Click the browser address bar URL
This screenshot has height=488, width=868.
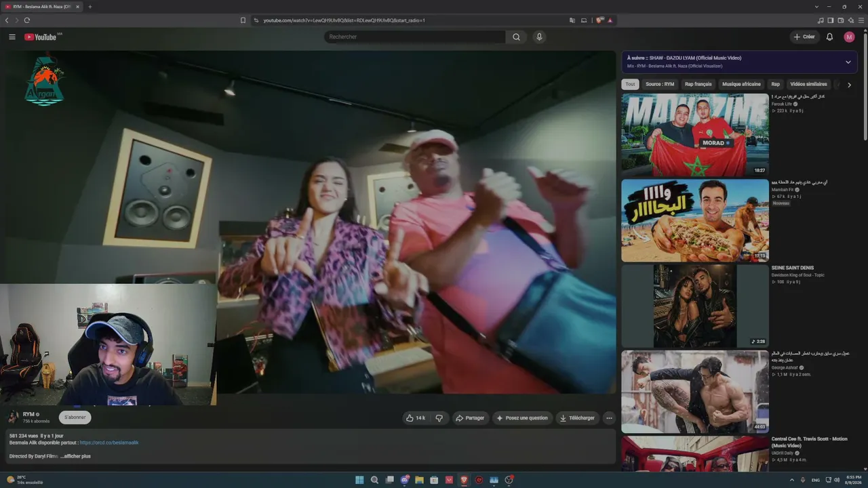click(344, 20)
